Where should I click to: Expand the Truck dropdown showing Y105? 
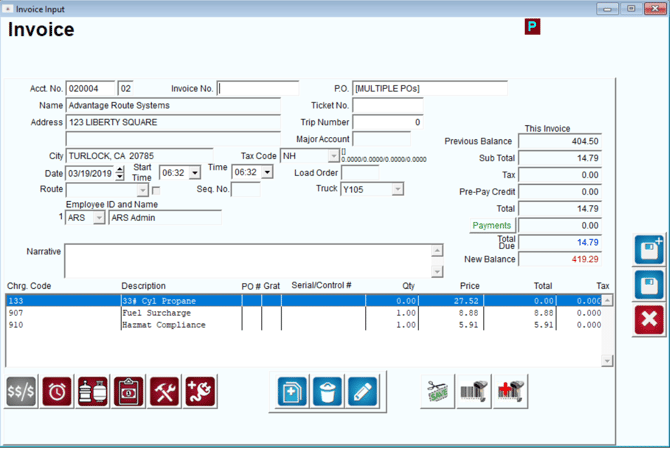pos(398,189)
